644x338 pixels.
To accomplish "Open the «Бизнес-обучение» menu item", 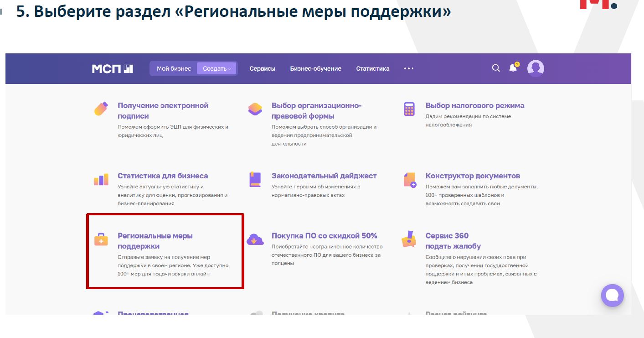I will tap(315, 69).
